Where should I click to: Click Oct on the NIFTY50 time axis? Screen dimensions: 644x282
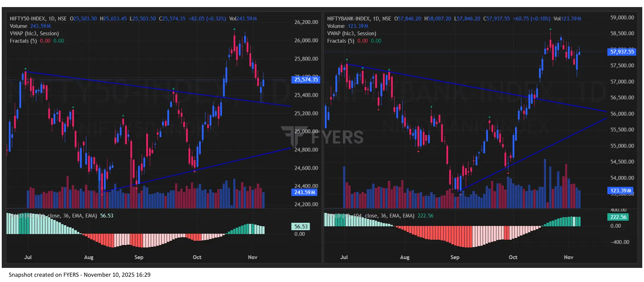(197, 257)
